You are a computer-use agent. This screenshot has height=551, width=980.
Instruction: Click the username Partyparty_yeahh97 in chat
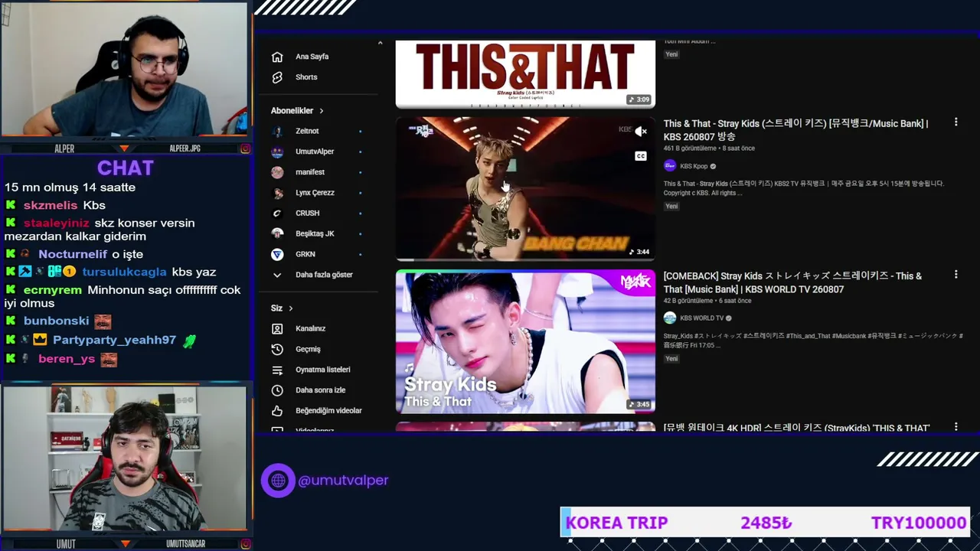coord(114,340)
